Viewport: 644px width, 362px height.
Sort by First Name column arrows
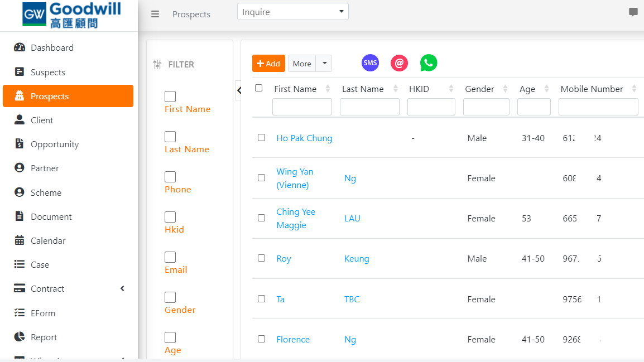click(x=328, y=89)
